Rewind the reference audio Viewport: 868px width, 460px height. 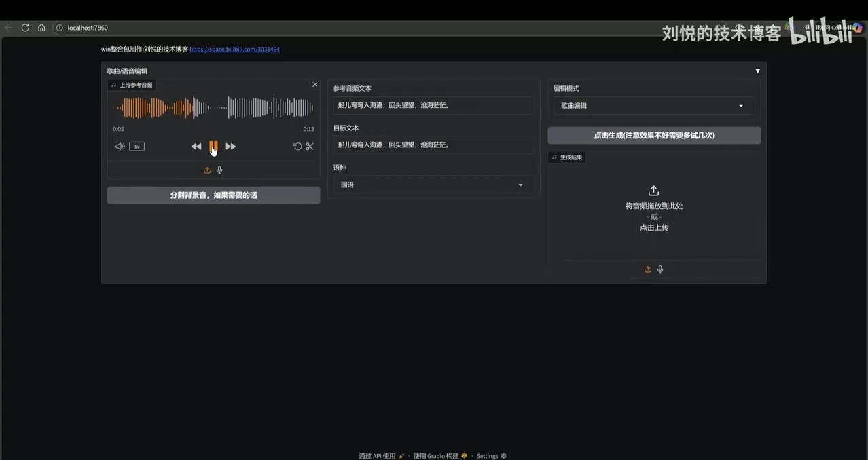pyautogui.click(x=196, y=147)
